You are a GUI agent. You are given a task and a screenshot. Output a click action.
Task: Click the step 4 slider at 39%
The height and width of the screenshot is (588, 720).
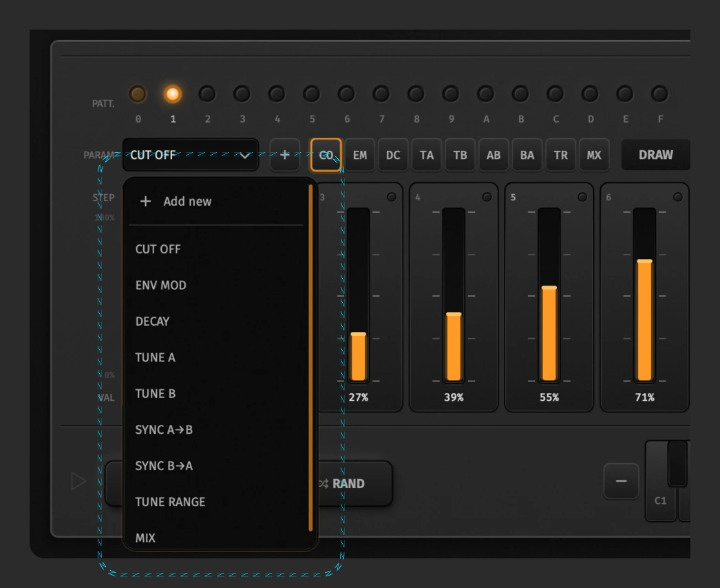(x=454, y=295)
